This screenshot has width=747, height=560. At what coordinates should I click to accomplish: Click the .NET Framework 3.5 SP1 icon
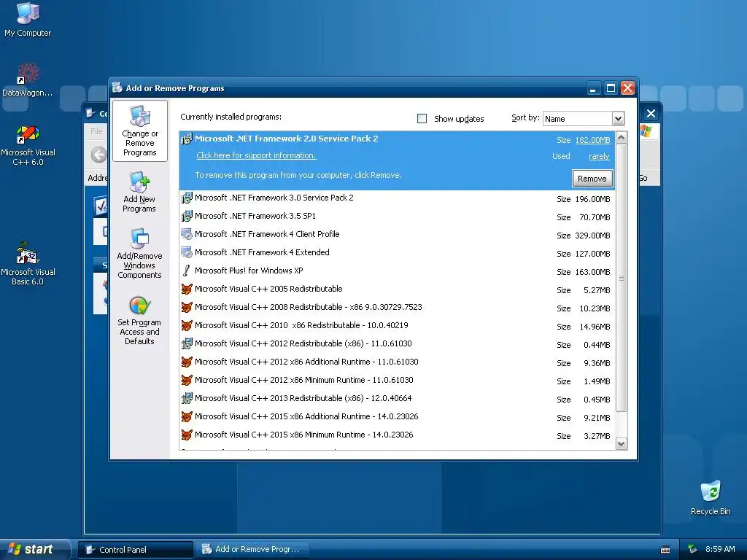pyautogui.click(x=187, y=216)
